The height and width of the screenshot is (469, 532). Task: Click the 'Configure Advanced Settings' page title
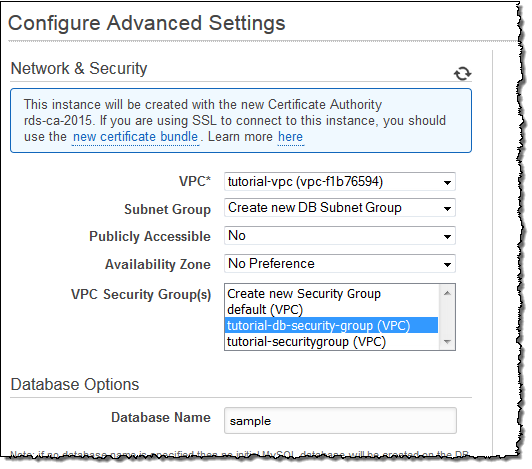(x=147, y=23)
